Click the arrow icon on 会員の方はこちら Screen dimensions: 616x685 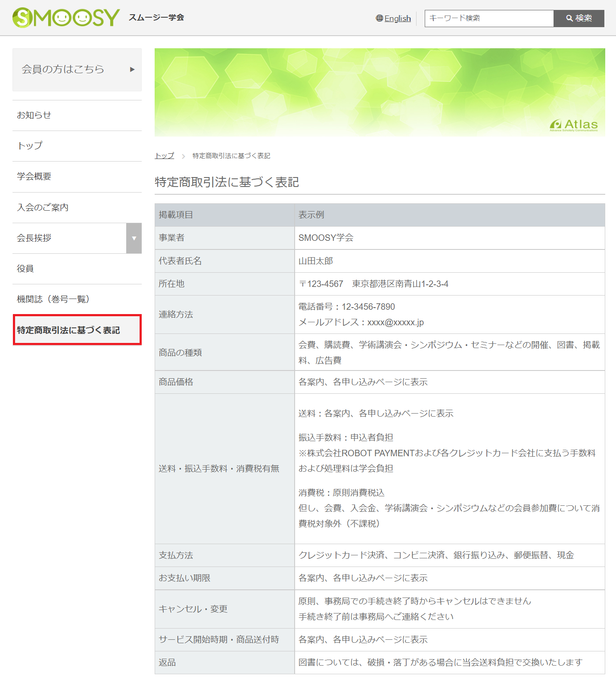tap(132, 69)
